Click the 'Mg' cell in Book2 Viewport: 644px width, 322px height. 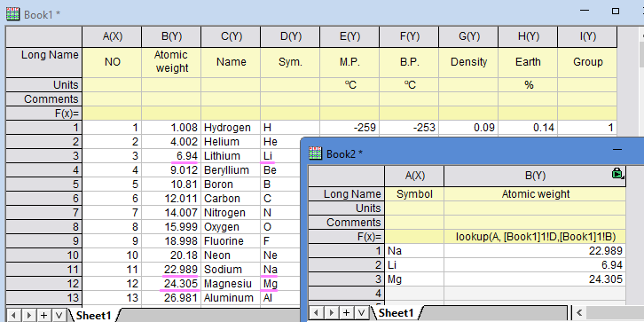pos(414,279)
